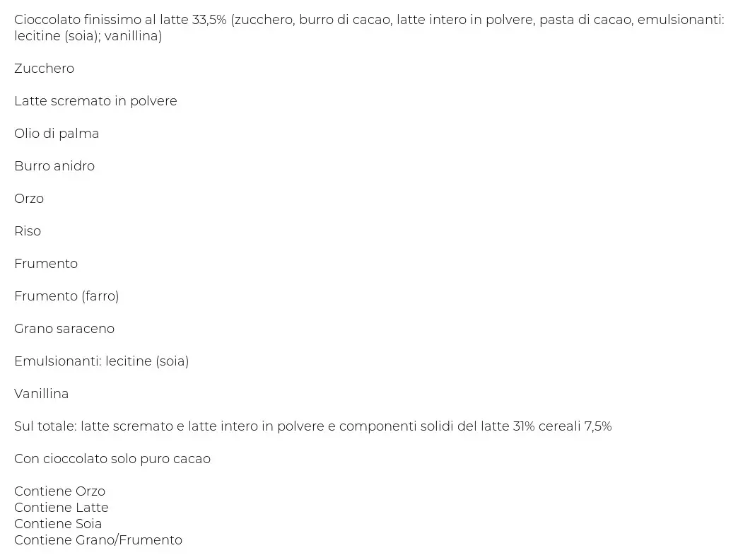This screenshot has width=738, height=560.
Task: Select the Olio di palma line
Action: tap(57, 133)
